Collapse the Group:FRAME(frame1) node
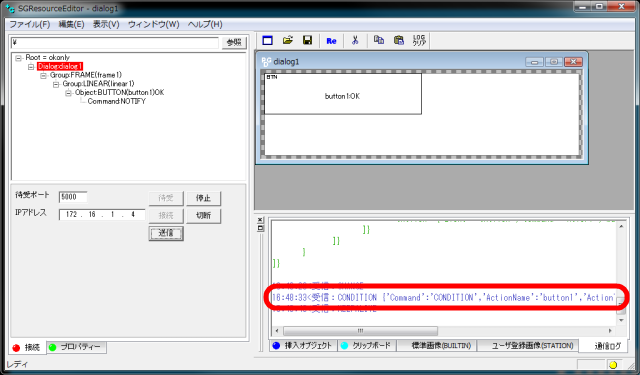Viewport: 640px width, 375px height. (44, 75)
